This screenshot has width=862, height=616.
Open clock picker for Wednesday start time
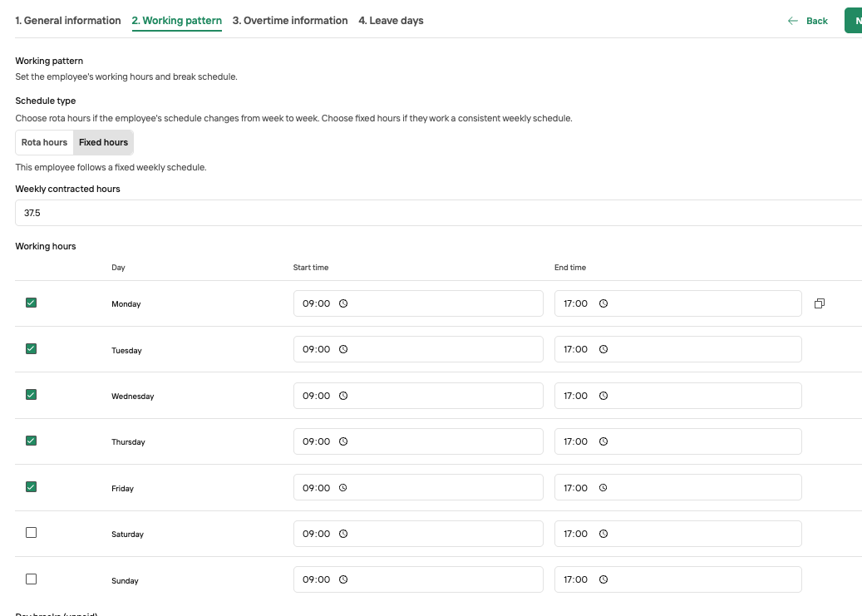pyautogui.click(x=343, y=396)
